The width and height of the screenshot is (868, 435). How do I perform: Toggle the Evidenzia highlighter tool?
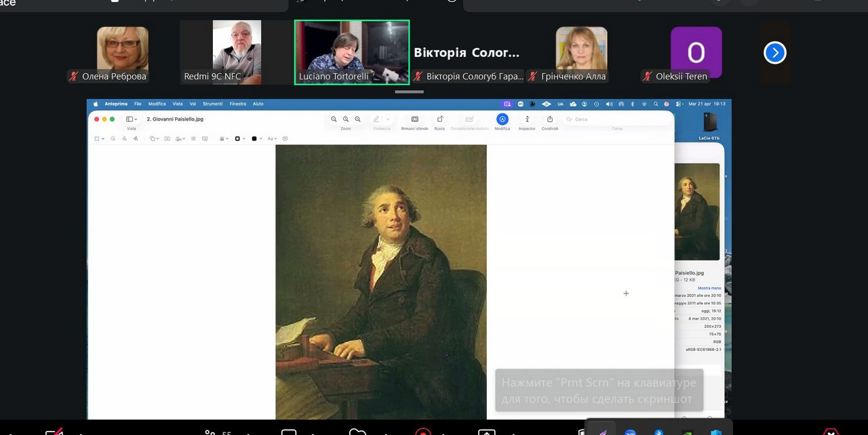376,119
